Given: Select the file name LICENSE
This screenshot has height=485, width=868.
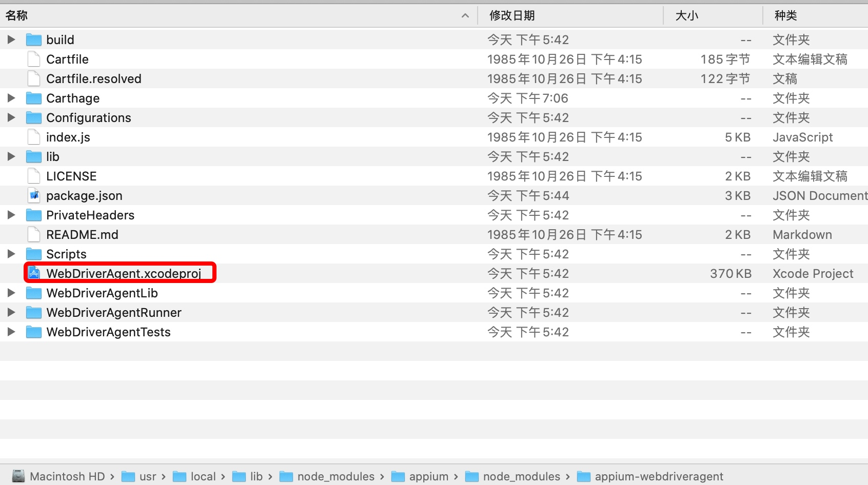Looking at the screenshot, I should point(71,176).
